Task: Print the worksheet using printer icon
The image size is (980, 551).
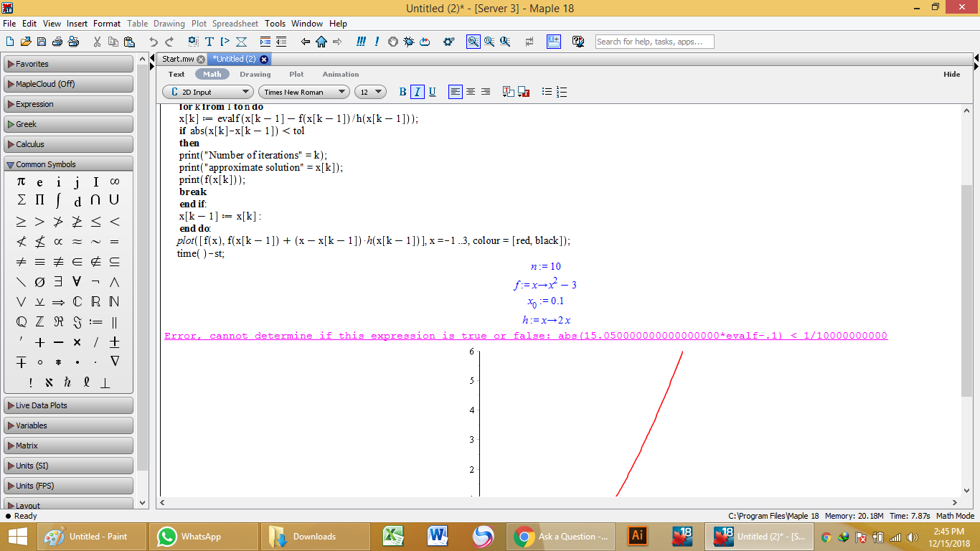Action: point(57,42)
